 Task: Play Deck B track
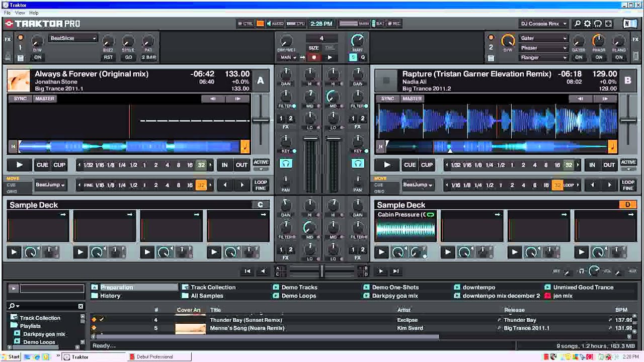[x=387, y=165]
